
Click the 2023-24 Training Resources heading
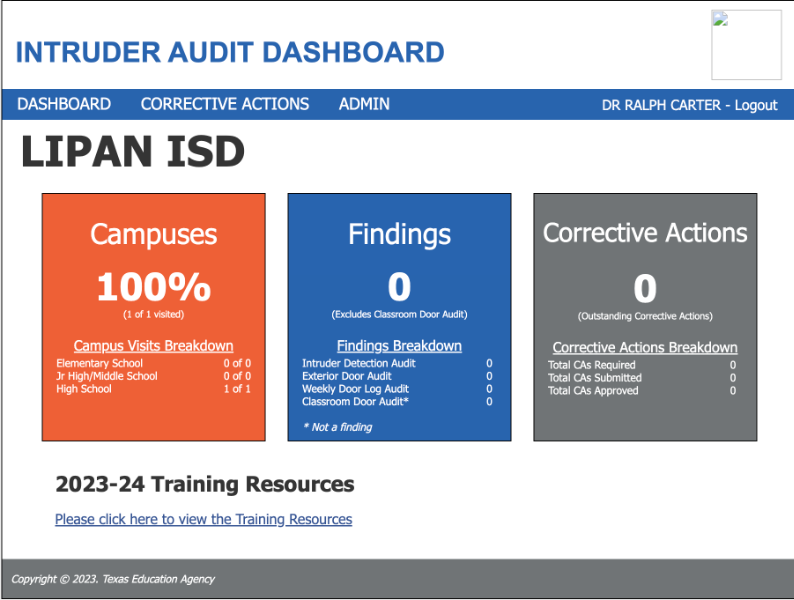click(205, 485)
